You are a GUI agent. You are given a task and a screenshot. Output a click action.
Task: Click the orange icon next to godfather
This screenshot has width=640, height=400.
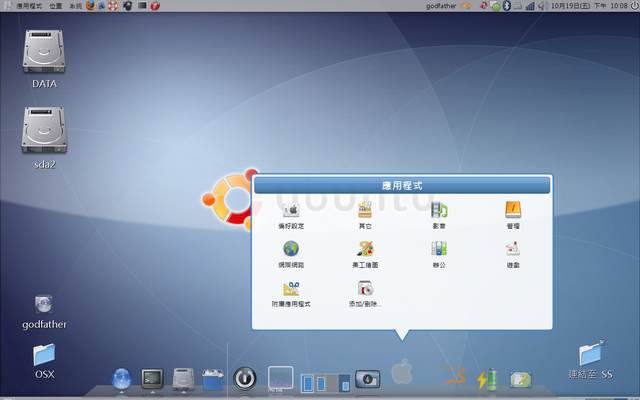tap(466, 6)
